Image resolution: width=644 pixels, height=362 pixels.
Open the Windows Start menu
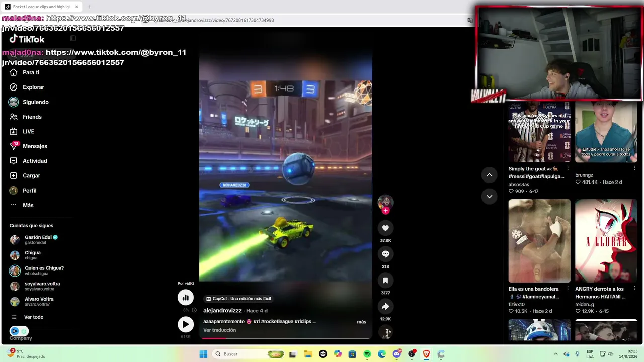point(203,354)
